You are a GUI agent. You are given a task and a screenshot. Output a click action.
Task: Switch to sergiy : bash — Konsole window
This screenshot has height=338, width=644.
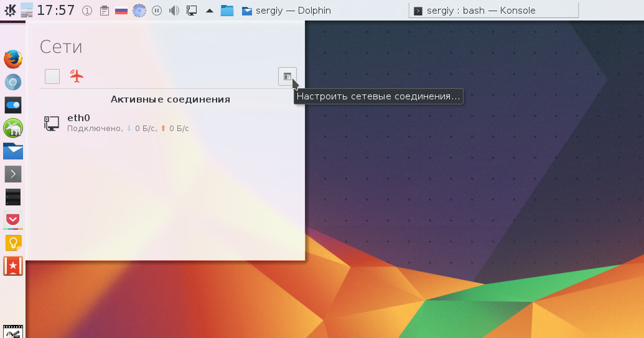point(493,11)
